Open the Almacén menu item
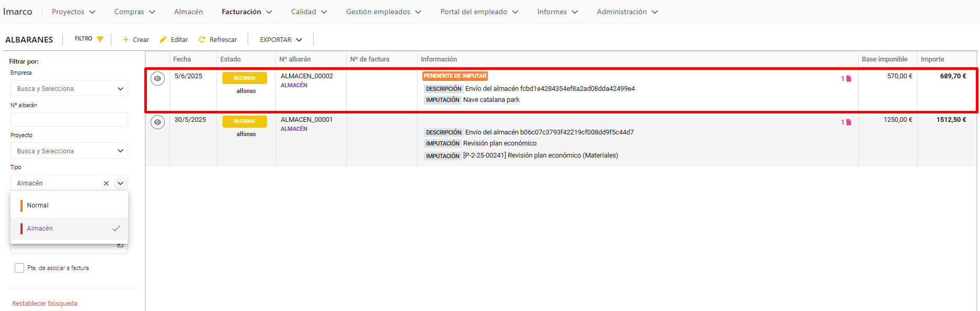Screen dimensions: 980x311 coord(188,12)
